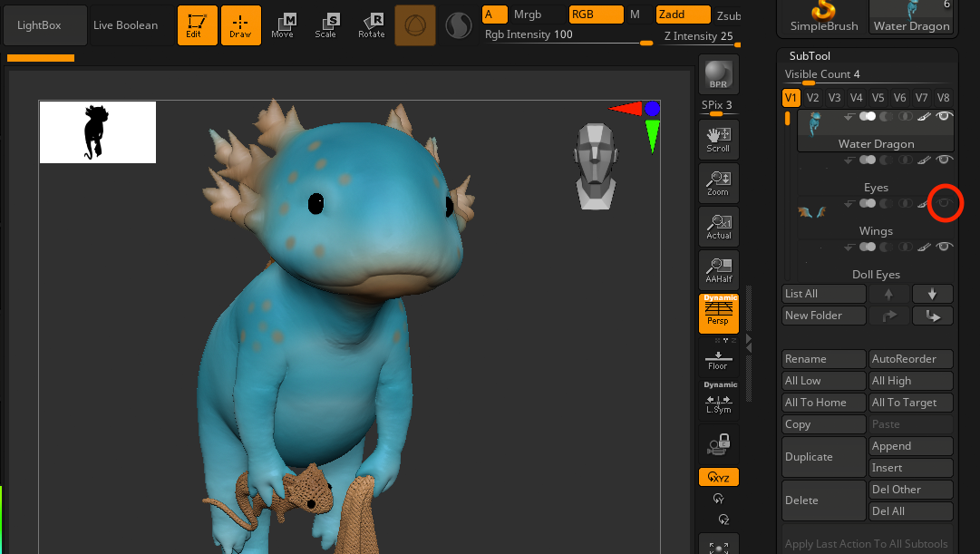This screenshot has width=980, height=554.
Task: Click the Duplicate subtool button
Action: (x=824, y=457)
